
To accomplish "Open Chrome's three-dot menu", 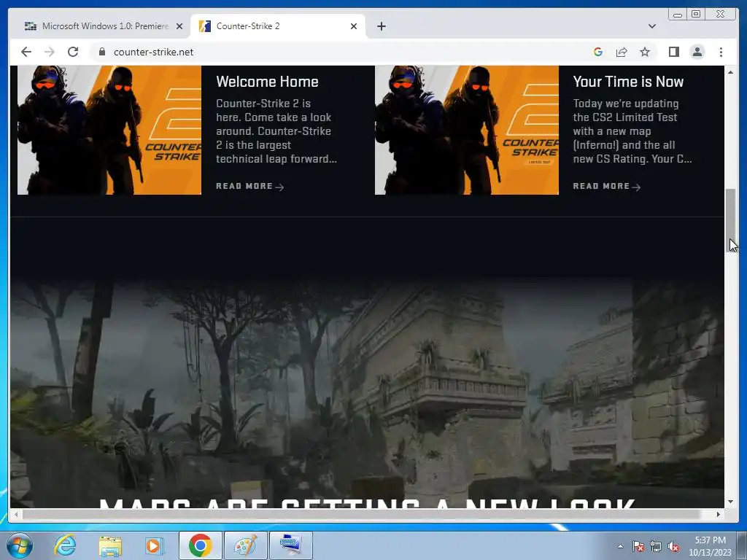I will point(721,52).
